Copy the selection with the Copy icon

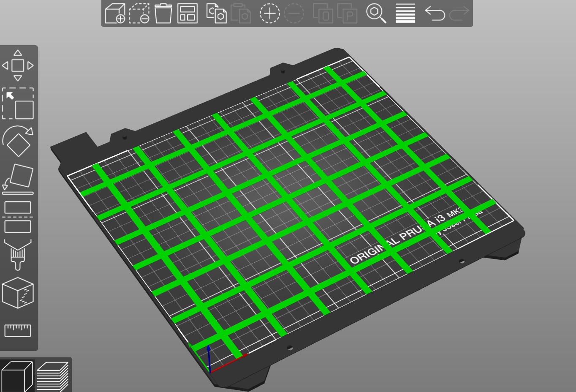click(x=216, y=14)
